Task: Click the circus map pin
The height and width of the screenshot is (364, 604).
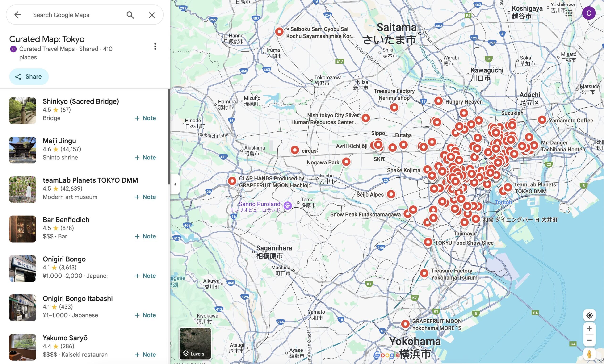Action: tap(295, 150)
